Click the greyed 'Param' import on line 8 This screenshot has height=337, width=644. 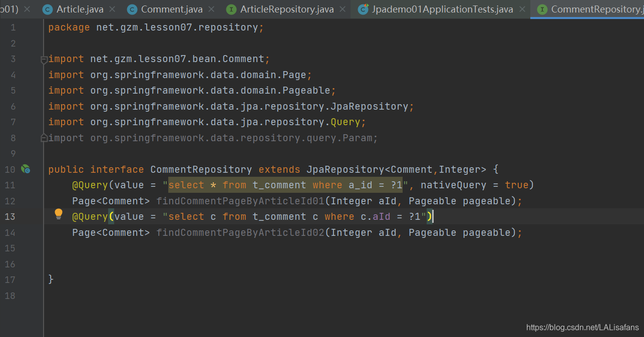click(x=358, y=138)
